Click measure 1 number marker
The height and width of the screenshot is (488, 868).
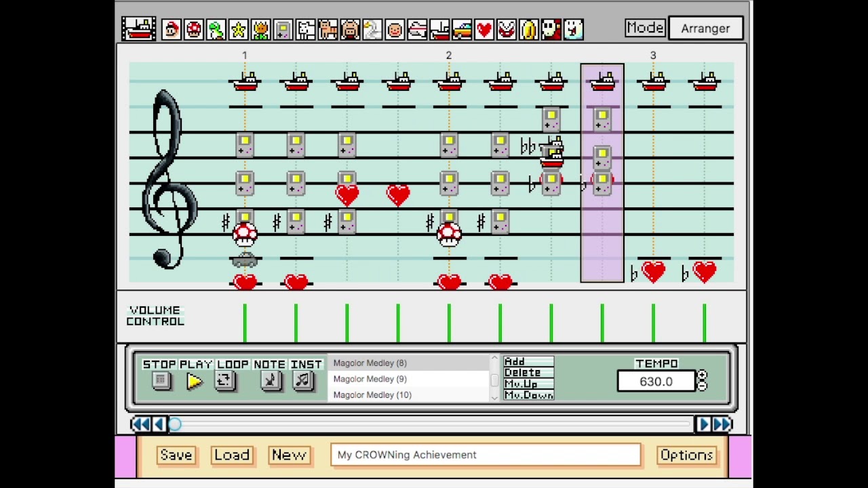[245, 55]
